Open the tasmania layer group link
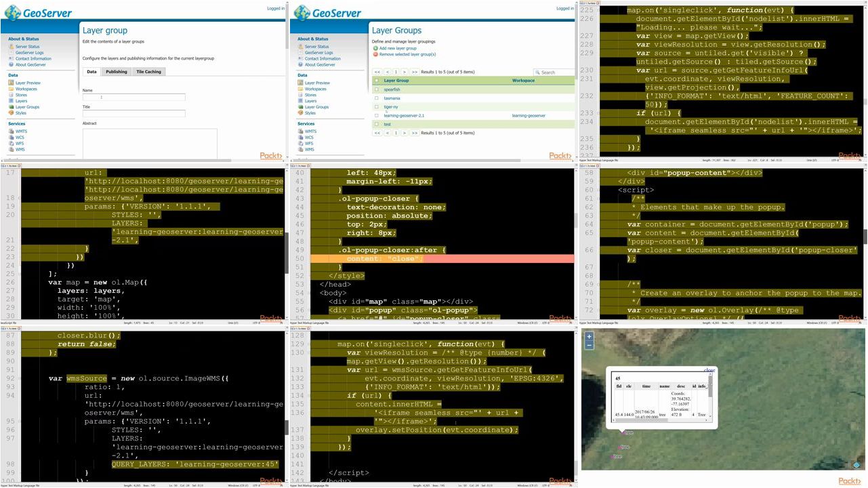 (x=392, y=98)
